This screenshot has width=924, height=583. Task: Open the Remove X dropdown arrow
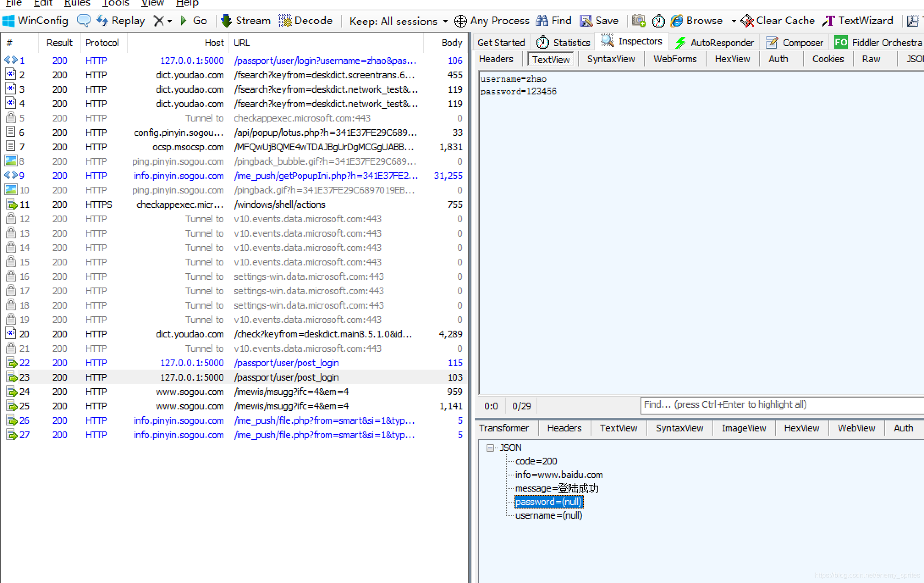point(170,21)
